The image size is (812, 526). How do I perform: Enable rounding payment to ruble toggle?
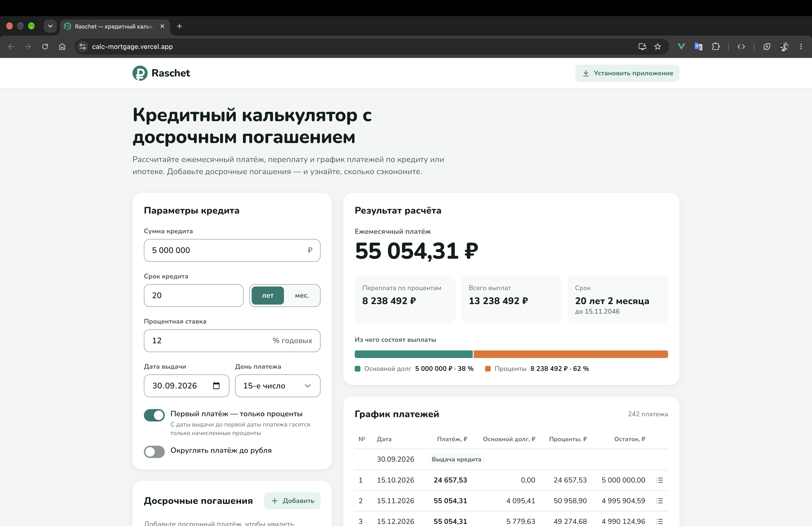tap(154, 452)
